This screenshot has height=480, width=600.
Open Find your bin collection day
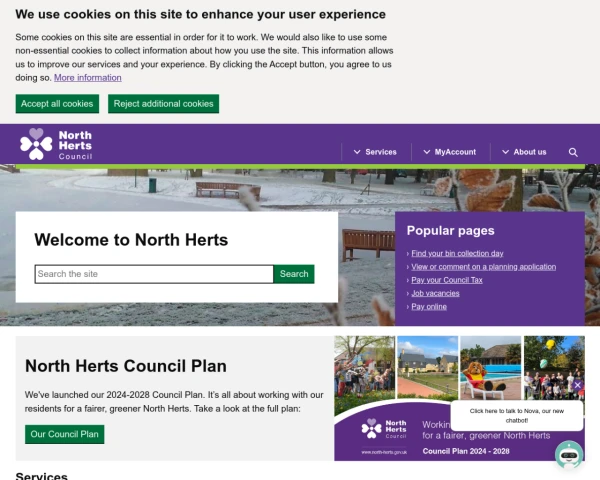tap(457, 253)
